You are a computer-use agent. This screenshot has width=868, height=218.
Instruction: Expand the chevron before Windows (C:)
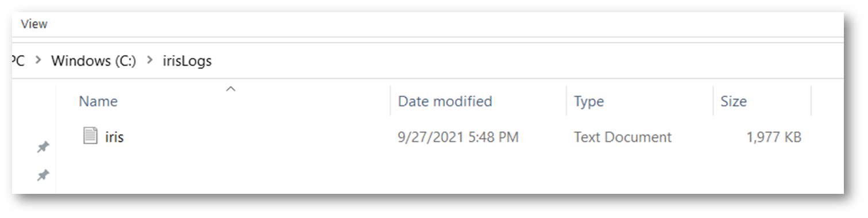[x=38, y=60]
